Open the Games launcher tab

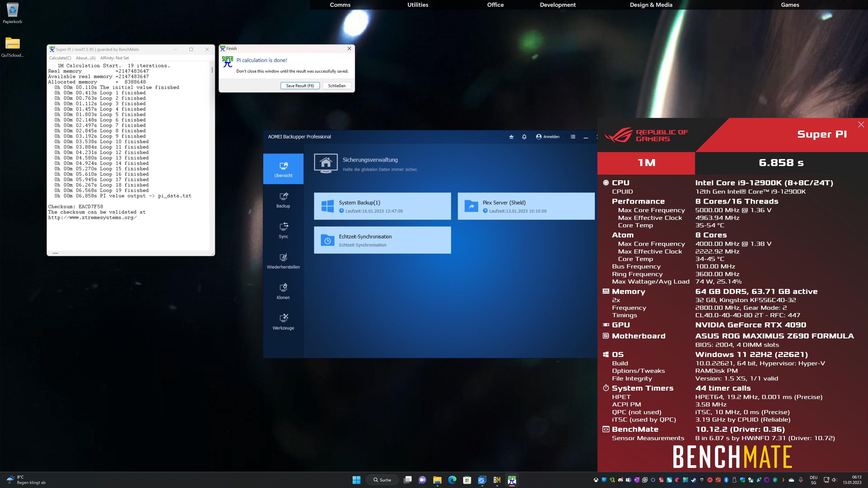(790, 5)
